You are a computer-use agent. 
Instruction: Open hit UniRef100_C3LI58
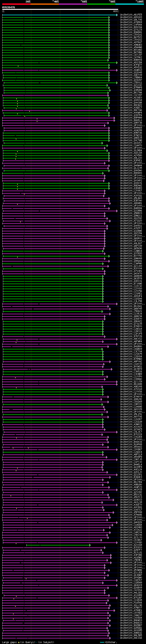131,301
